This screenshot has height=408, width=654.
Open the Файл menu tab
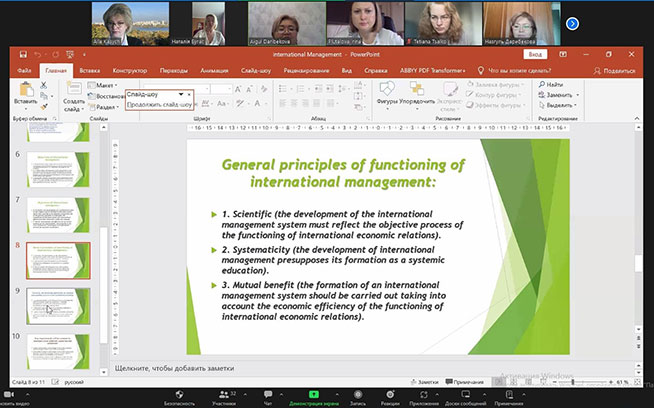[25, 71]
